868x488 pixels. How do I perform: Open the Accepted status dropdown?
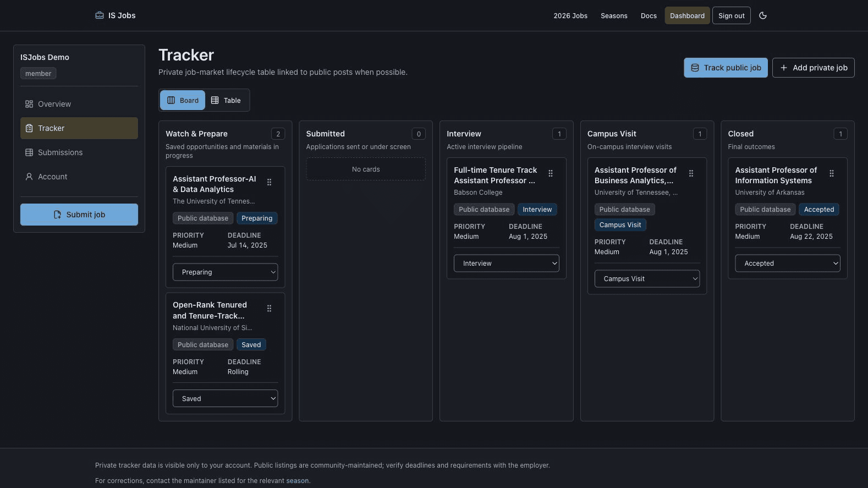pos(788,264)
